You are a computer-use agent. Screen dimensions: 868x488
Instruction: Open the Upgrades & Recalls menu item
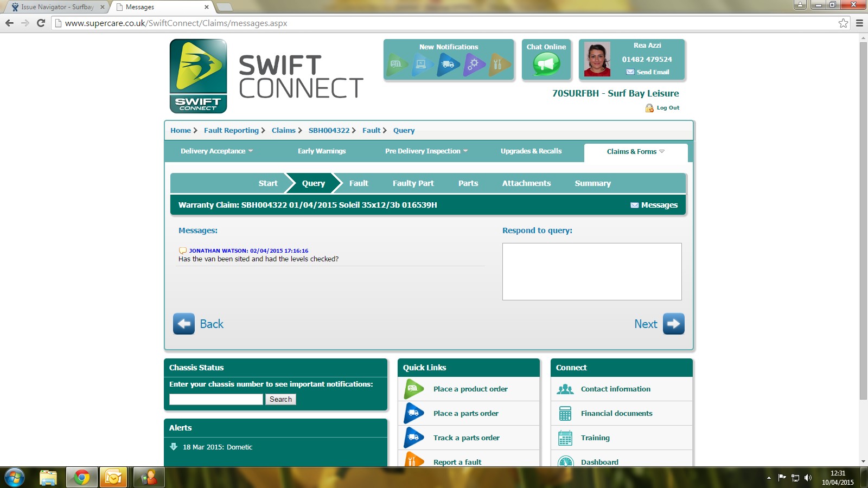click(531, 151)
